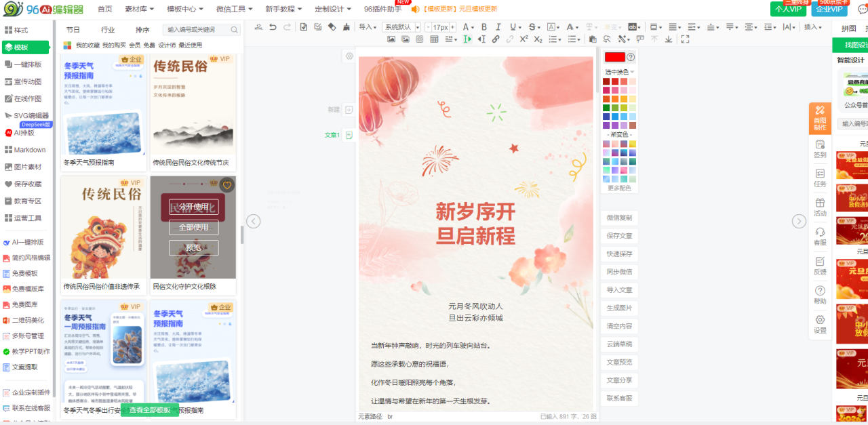Open the 素材库 menu in top navigation
Viewport: 868px width, 425px height.
point(140,9)
